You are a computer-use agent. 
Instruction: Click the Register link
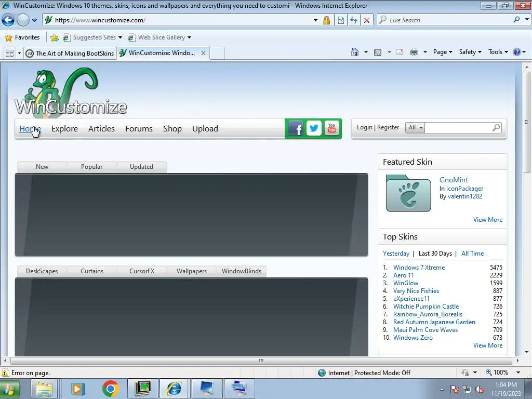pyautogui.click(x=388, y=127)
